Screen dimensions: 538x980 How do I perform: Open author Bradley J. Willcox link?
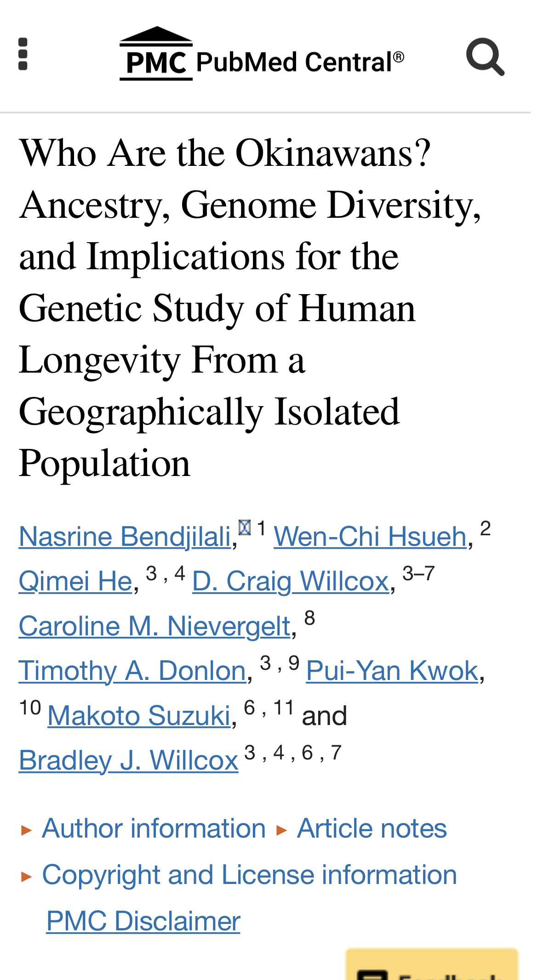tap(128, 760)
